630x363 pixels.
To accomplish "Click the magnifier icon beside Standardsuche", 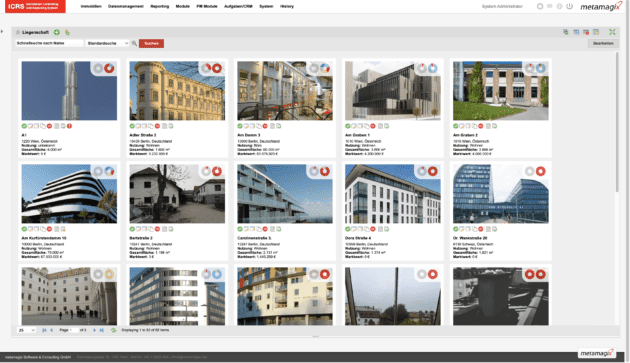I will (134, 43).
